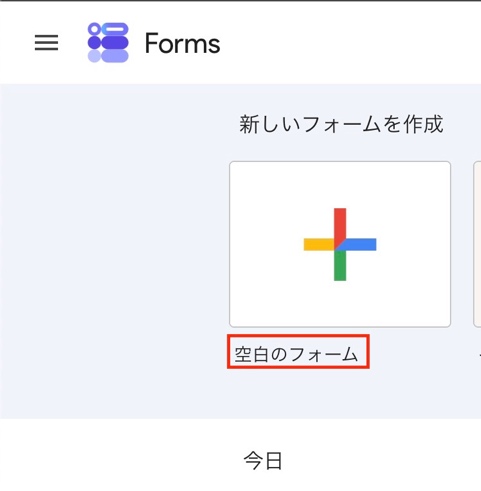Click the cut-off label under the second template
This screenshot has width=481, height=491.
click(479, 354)
